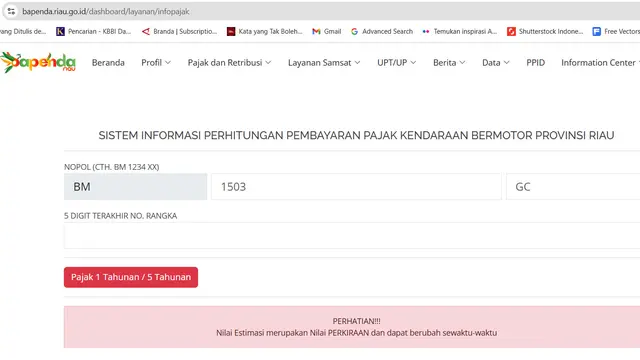This screenshot has height=360, width=640.
Task: Click the 5 DIGIT TERAKHIR NO. RANGKA label
Action: pos(120,216)
